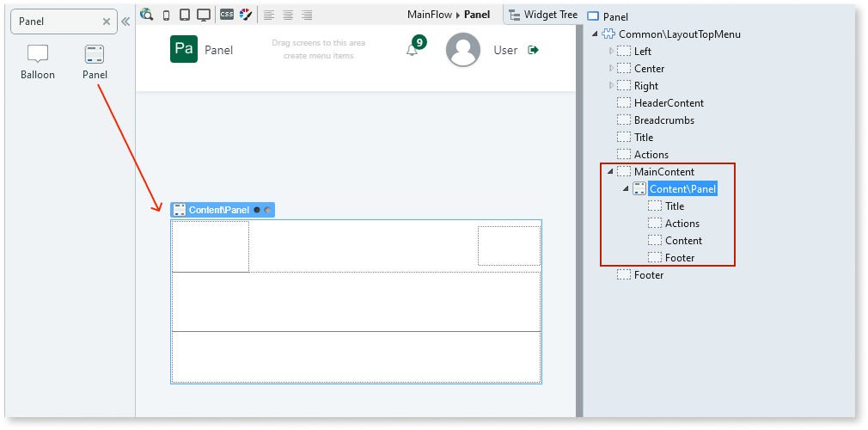Open the CSS style sheet editor
This screenshot has width=868, height=430.
point(227,15)
